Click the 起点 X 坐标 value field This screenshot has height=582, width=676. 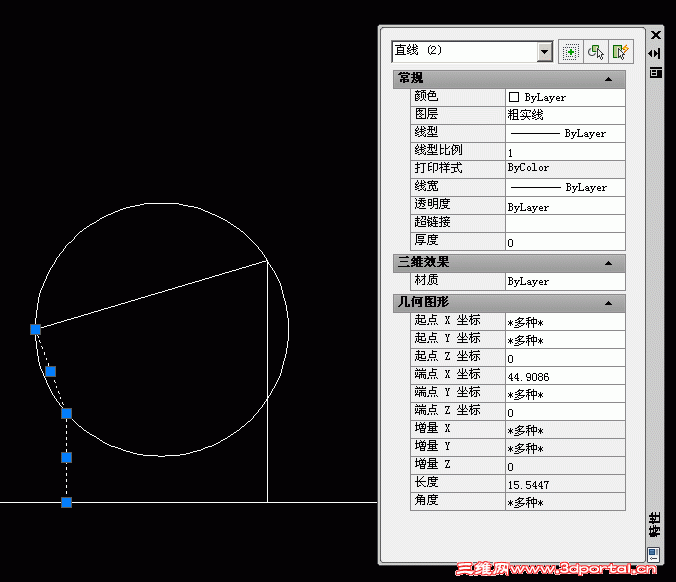tap(565, 322)
